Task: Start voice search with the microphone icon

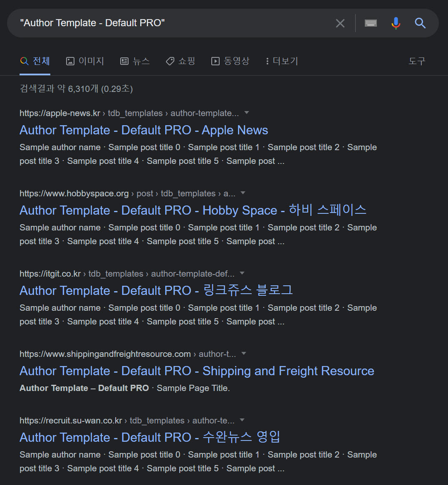Action: tap(396, 23)
